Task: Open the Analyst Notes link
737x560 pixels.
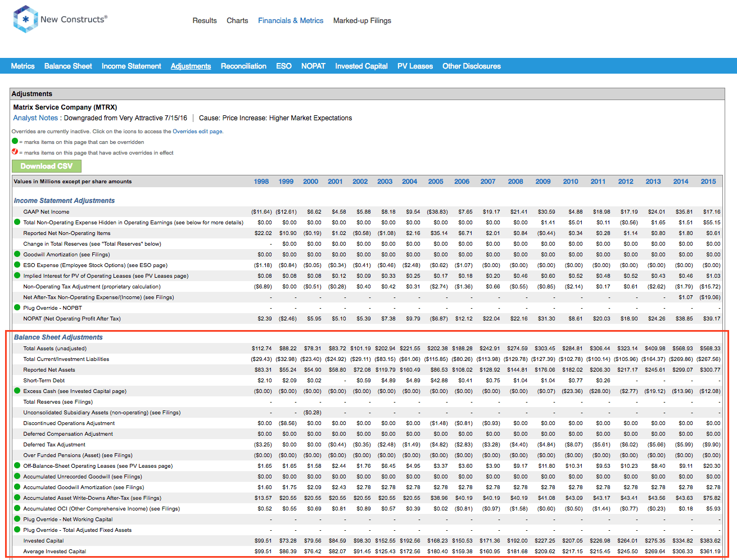Action: pos(35,118)
